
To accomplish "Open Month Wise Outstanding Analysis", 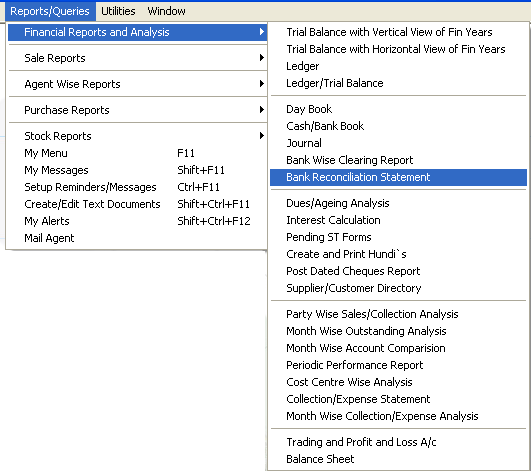I will click(398, 331).
